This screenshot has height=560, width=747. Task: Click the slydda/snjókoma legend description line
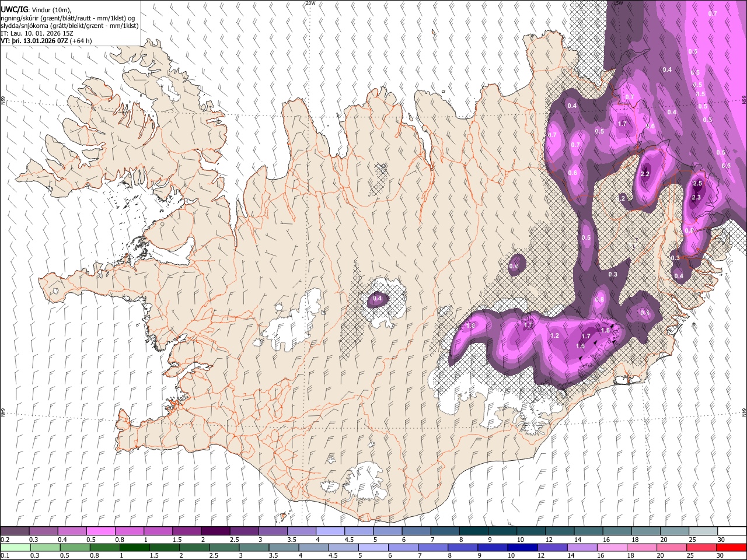point(69,26)
